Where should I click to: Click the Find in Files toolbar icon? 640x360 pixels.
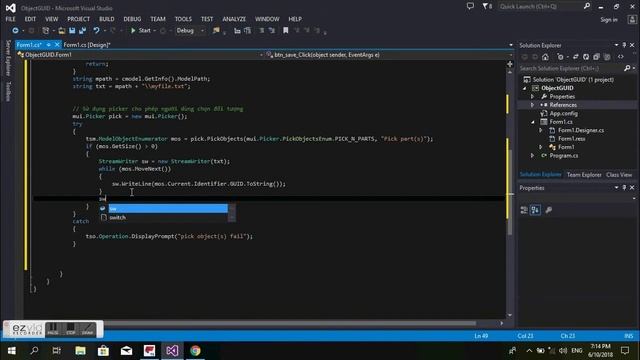pos(216,31)
